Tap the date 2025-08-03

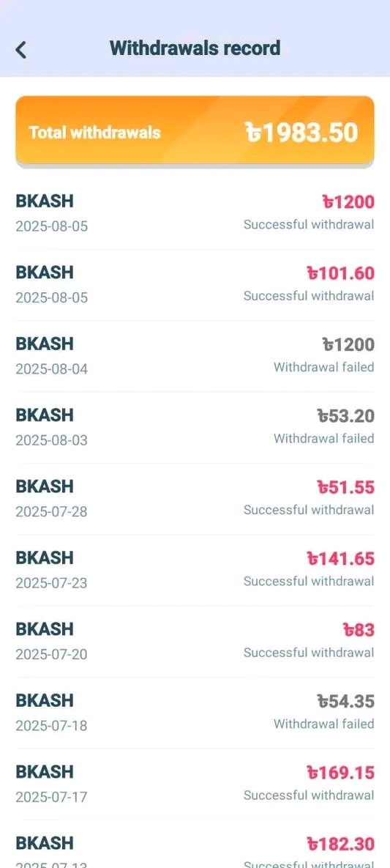click(51, 440)
